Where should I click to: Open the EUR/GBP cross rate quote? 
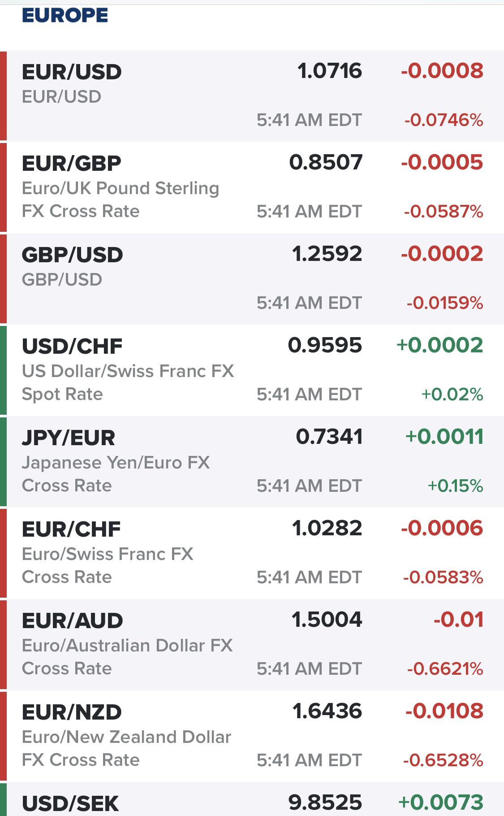point(252,187)
